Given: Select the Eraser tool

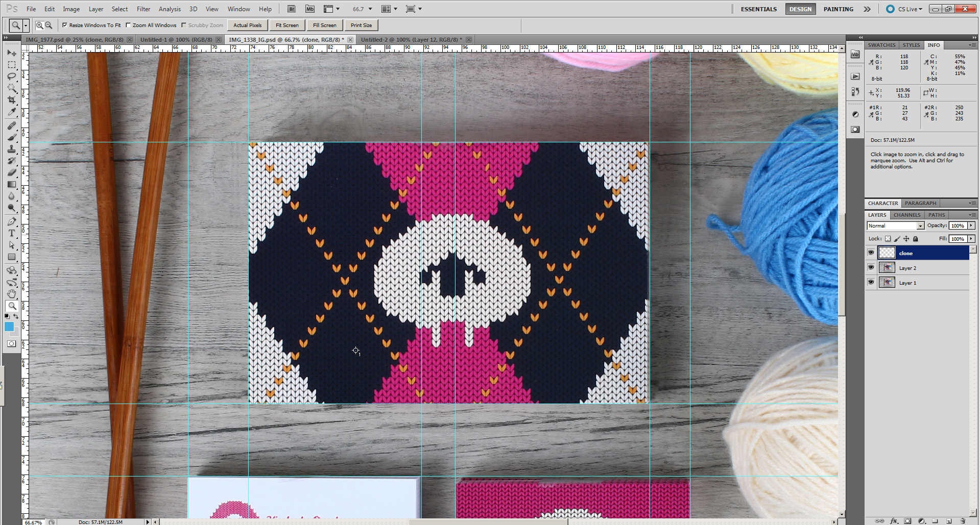Looking at the screenshot, I should click(x=12, y=172).
